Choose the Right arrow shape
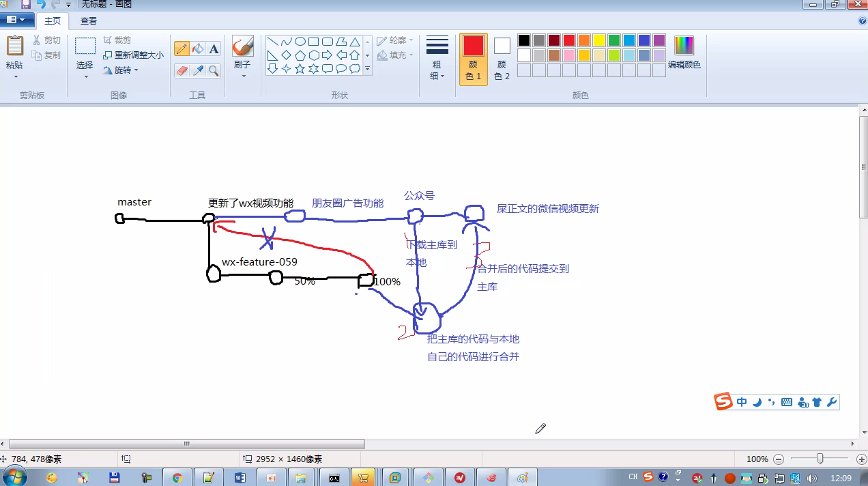 click(328, 55)
